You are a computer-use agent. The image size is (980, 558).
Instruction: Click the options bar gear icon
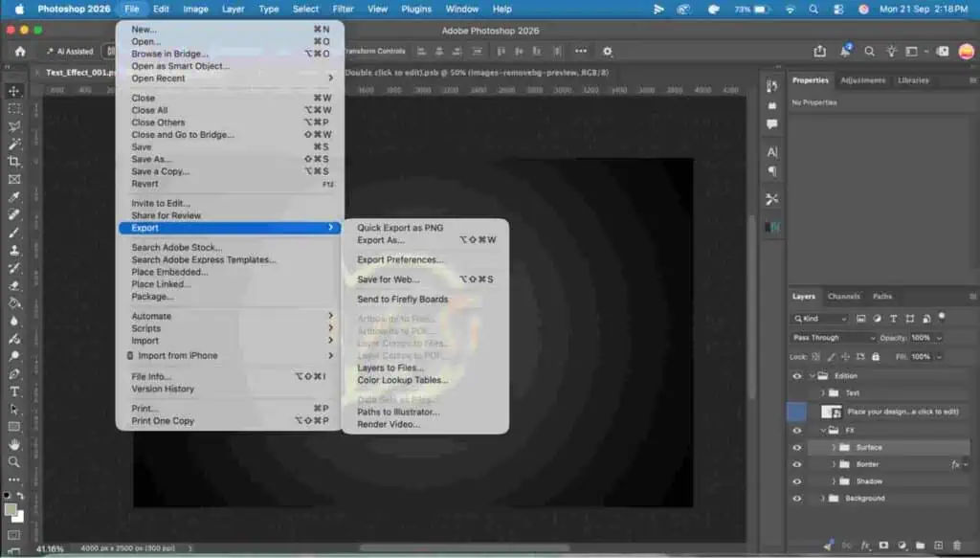tap(607, 52)
